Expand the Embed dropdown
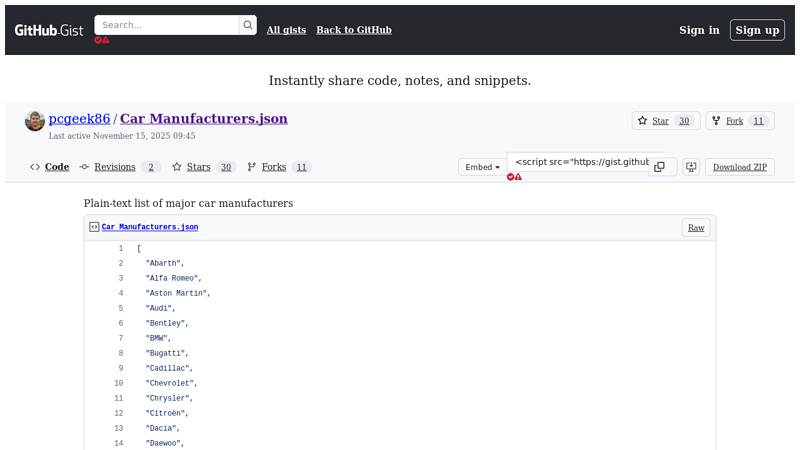This screenshot has height=450, width=800. click(482, 167)
